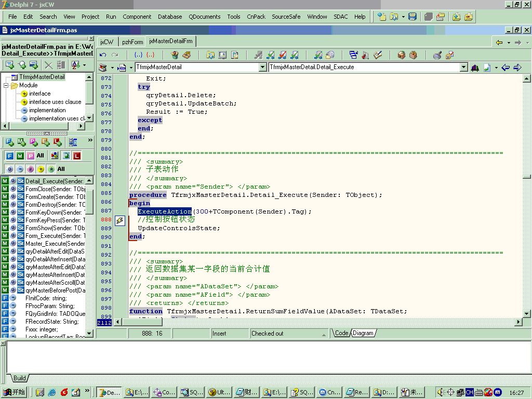This screenshot has width=532, height=399.
Task: Open the TfrmjxMasterDetail class dropdown
Action: 262,68
